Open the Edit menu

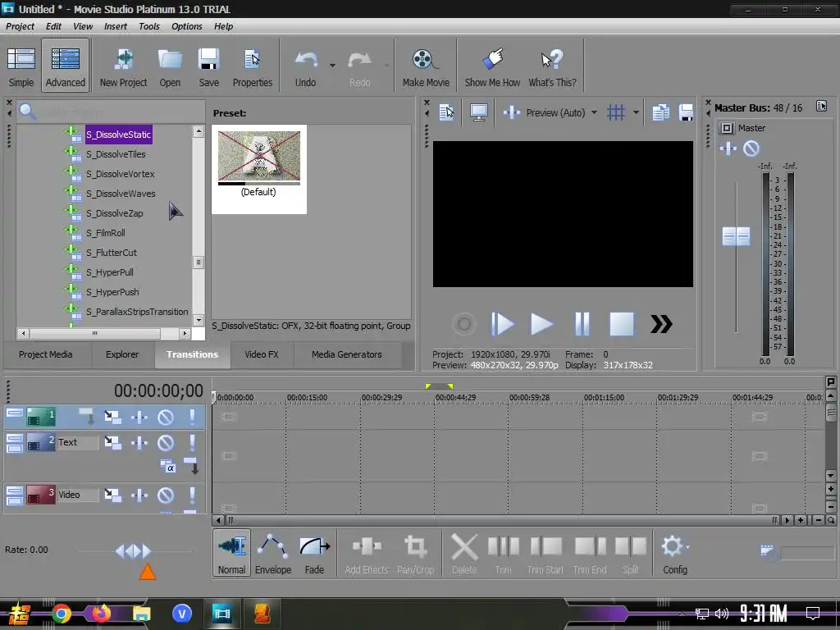(x=53, y=26)
